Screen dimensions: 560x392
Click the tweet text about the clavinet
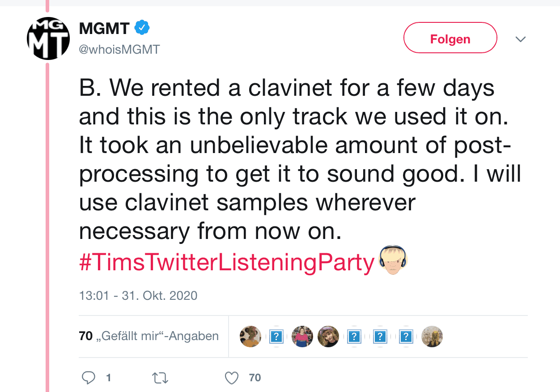coord(286,160)
